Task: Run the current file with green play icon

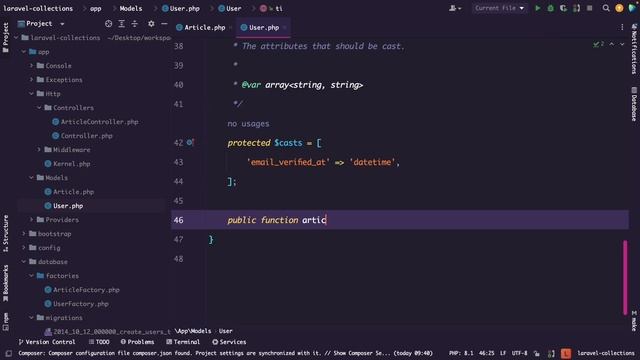Action: tap(538, 8)
